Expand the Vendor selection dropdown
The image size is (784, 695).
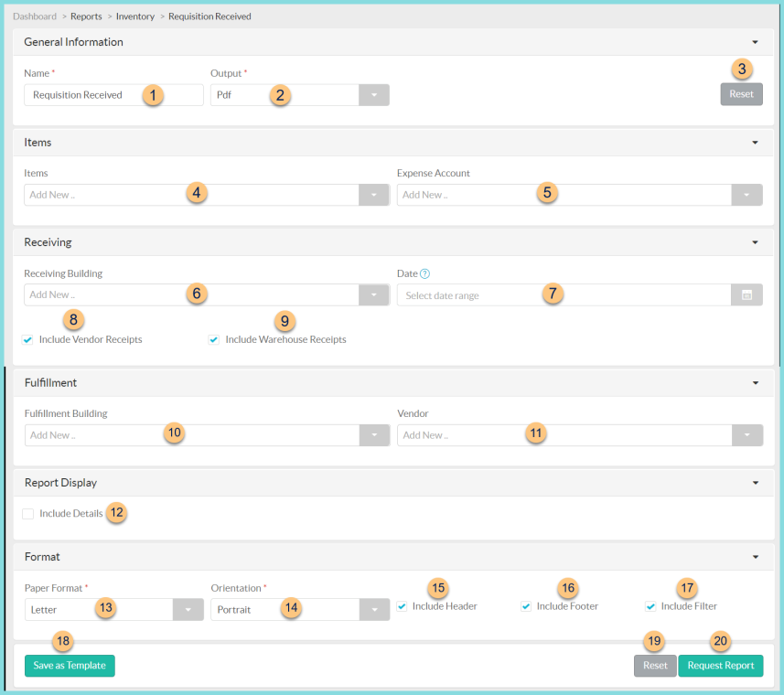click(x=745, y=435)
